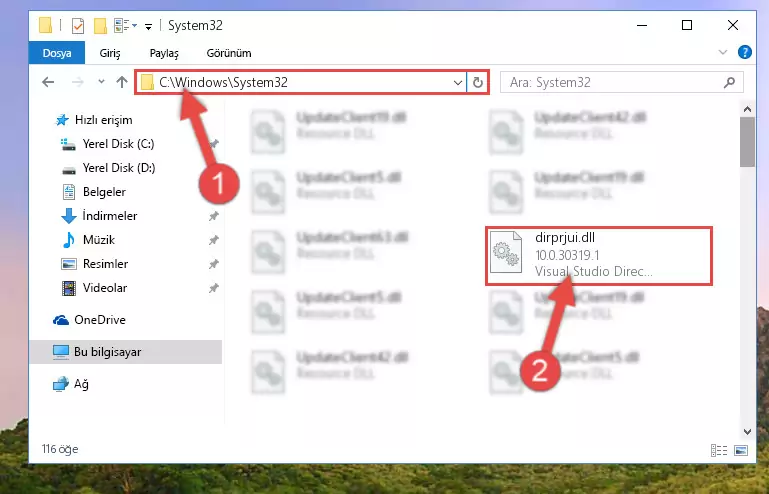Open İndirmeler folder in sidebar
The width and height of the screenshot is (769, 494).
click(109, 216)
